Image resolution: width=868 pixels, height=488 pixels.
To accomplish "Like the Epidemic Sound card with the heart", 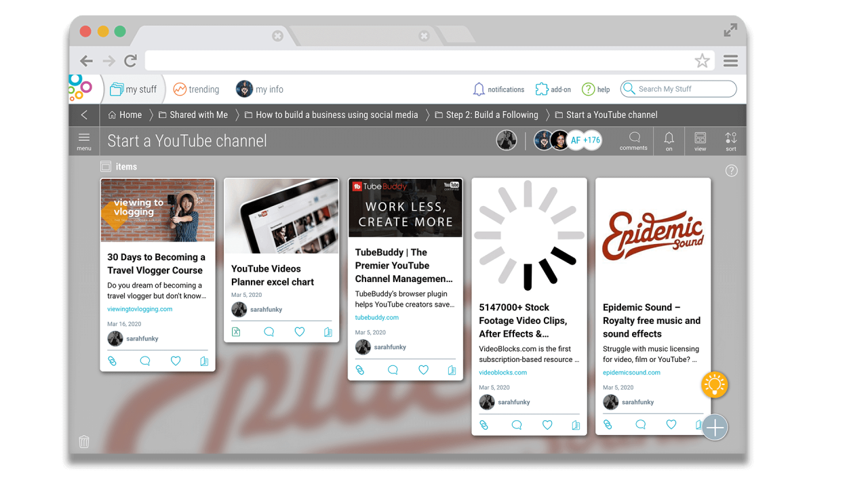I will [x=671, y=424].
